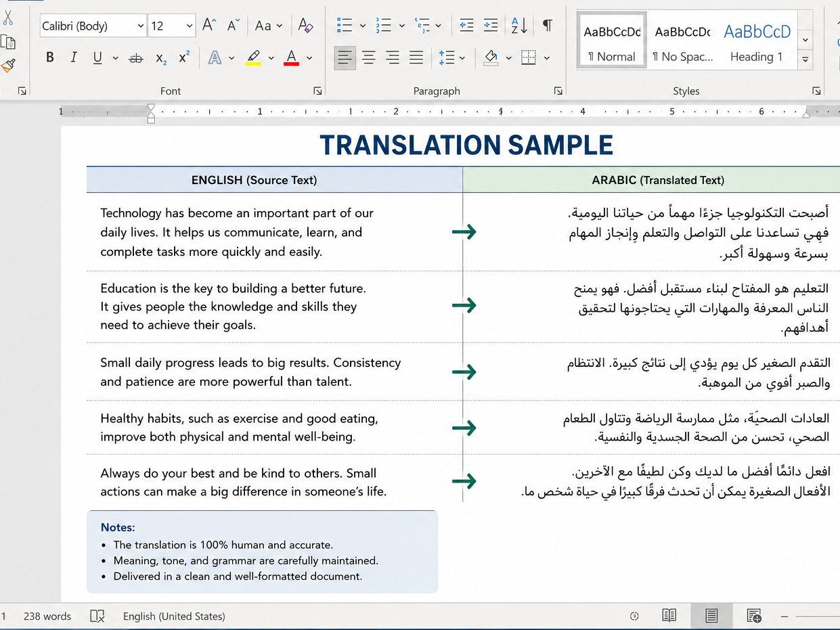
Task: Toggle Superscript formatting
Action: 184,58
